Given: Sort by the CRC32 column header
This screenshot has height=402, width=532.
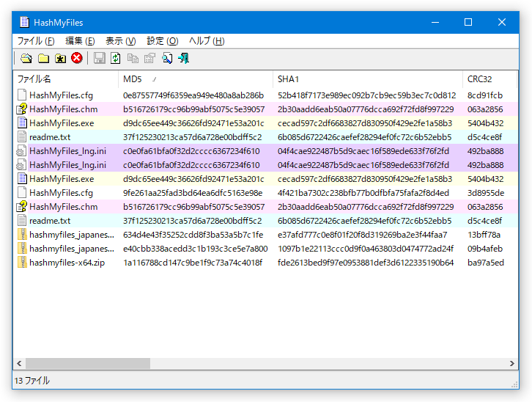Looking at the screenshot, I should 489,79.
